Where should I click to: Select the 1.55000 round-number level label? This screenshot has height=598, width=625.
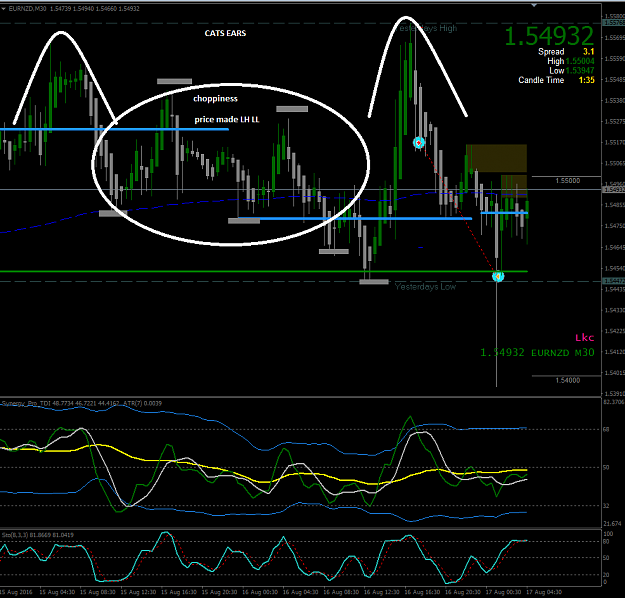(x=568, y=181)
